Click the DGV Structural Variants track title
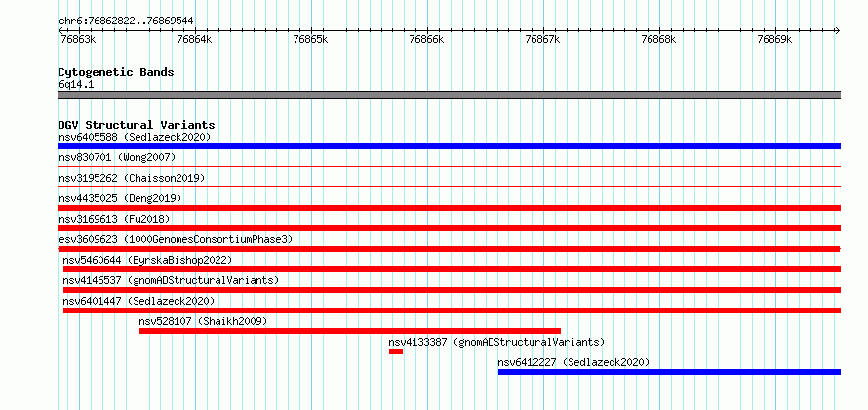The height and width of the screenshot is (410, 868). point(137,125)
